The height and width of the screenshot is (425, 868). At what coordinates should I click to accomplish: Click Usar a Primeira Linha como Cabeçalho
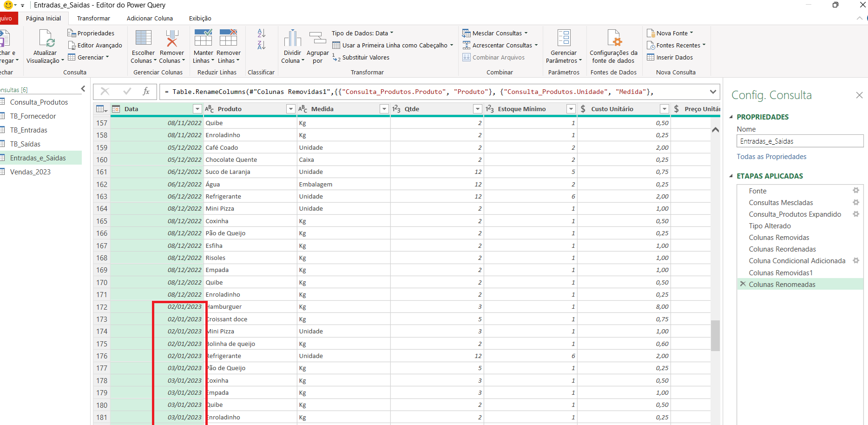tap(393, 45)
